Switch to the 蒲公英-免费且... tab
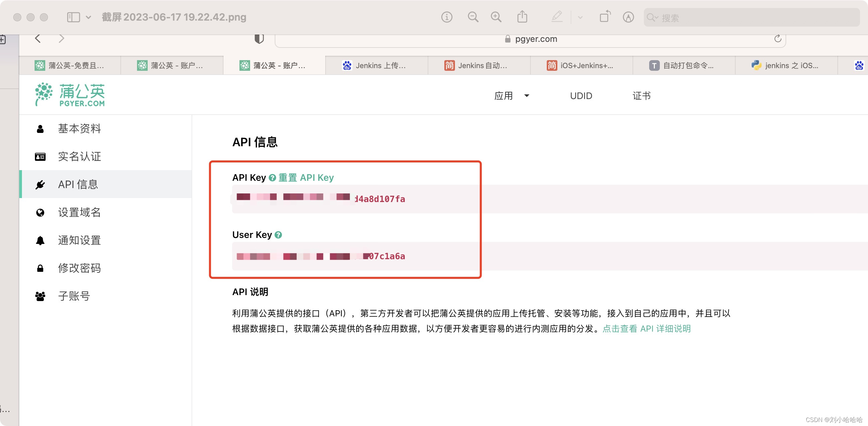This screenshot has height=426, width=868. point(70,65)
